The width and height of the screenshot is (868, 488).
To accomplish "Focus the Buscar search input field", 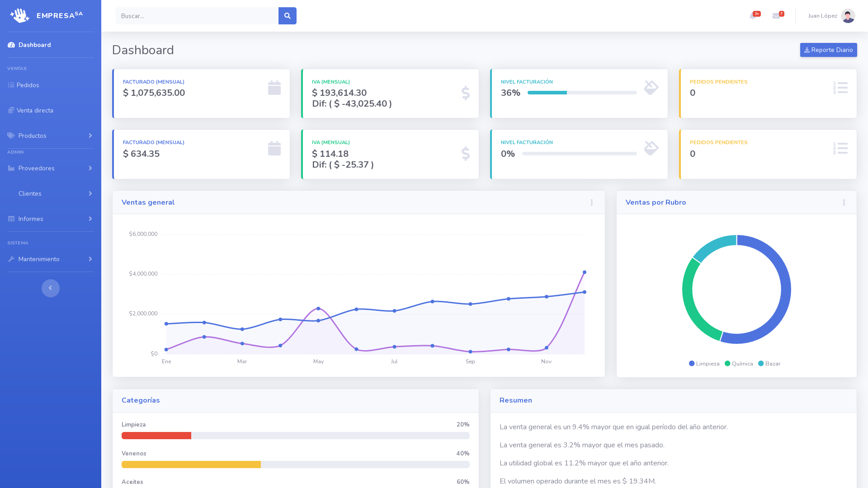I will (197, 16).
